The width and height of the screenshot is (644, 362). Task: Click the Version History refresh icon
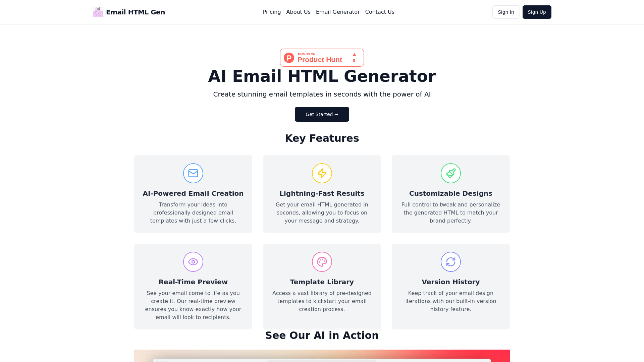(451, 262)
